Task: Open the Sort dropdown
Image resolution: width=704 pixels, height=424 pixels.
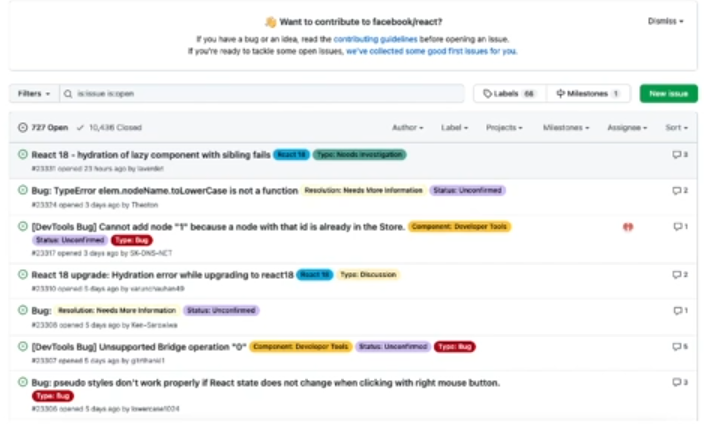Action: point(677,128)
